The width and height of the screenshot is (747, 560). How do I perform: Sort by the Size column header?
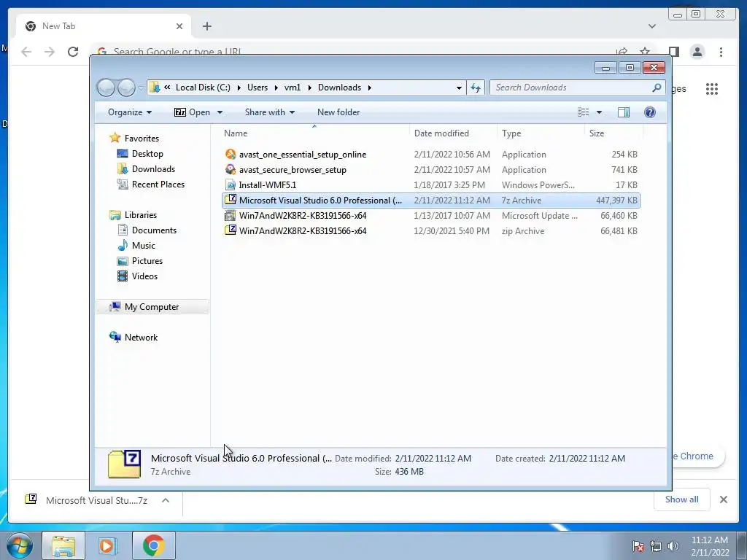tap(614, 133)
